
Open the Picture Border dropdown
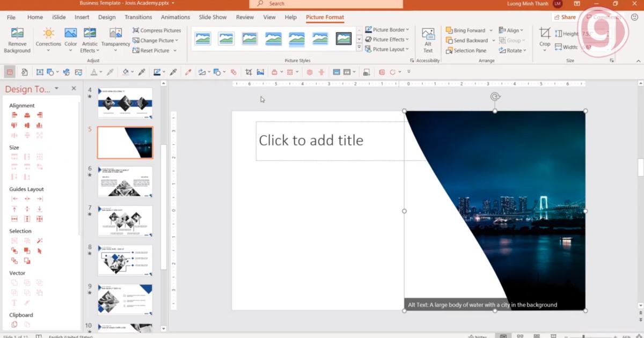[x=387, y=30]
